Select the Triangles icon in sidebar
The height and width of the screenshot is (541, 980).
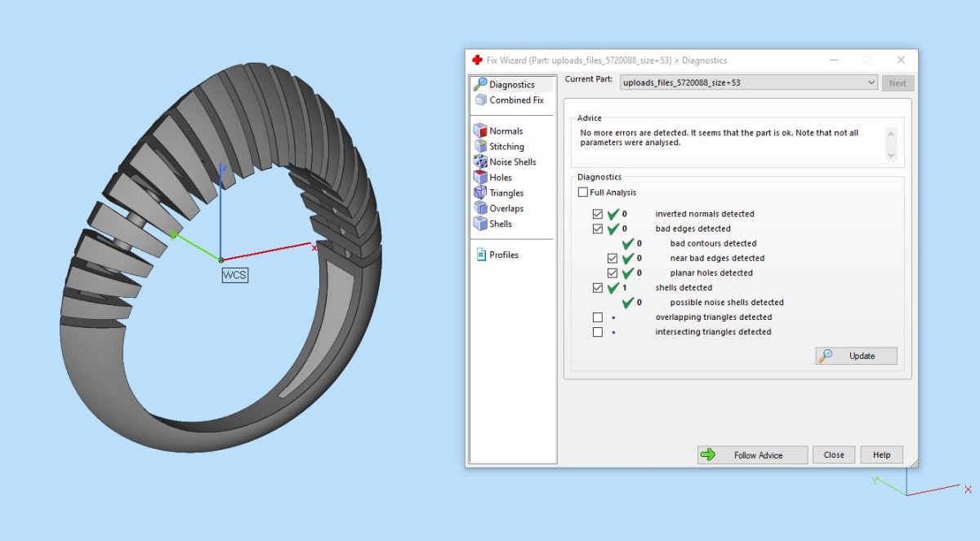480,193
